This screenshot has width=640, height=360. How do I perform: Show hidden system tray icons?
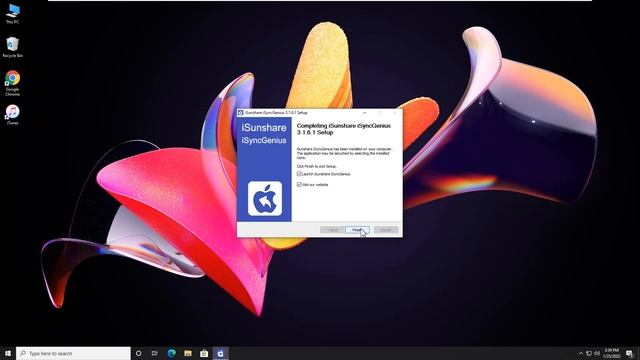[x=581, y=353]
